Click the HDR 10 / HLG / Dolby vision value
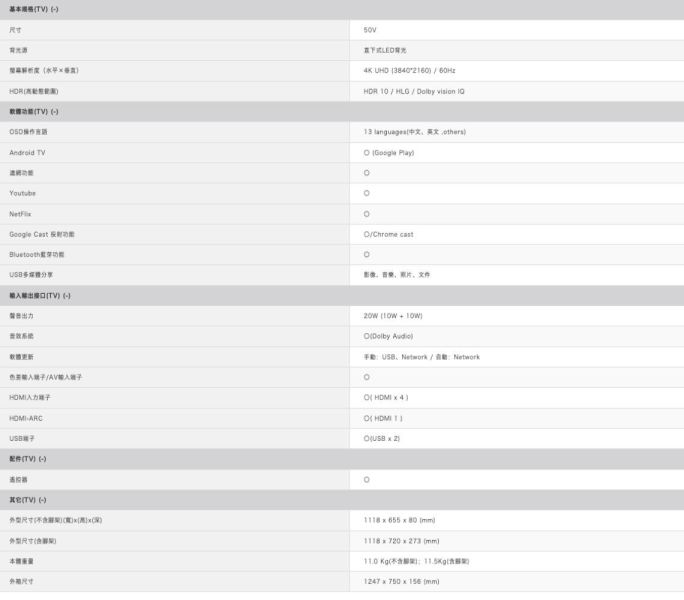 coord(414,92)
